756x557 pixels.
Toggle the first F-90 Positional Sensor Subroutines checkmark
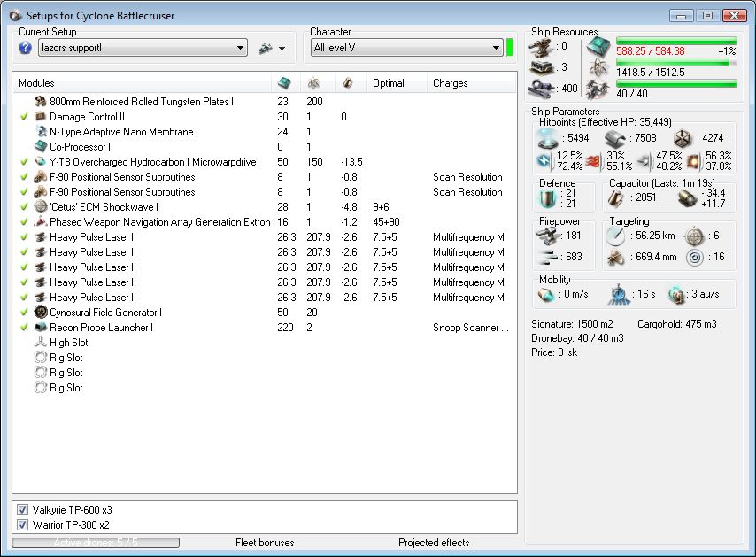(24, 176)
